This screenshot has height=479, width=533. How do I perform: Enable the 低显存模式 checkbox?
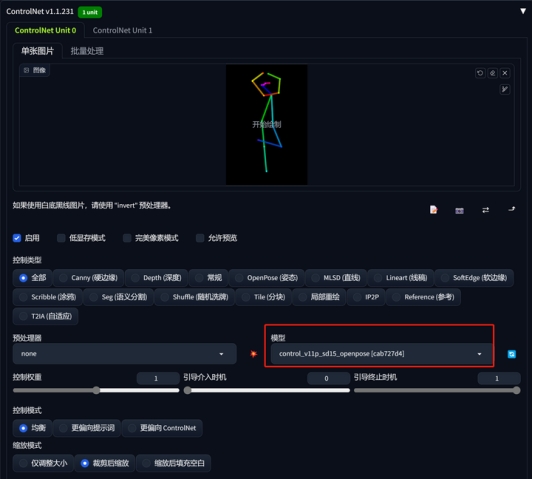tap(61, 238)
